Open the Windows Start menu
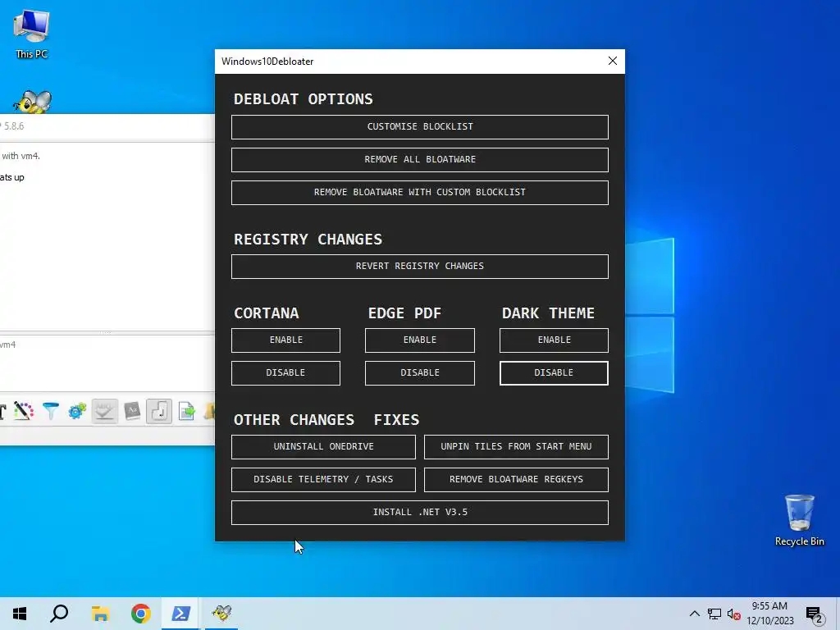The height and width of the screenshot is (630, 840). pyautogui.click(x=20, y=614)
